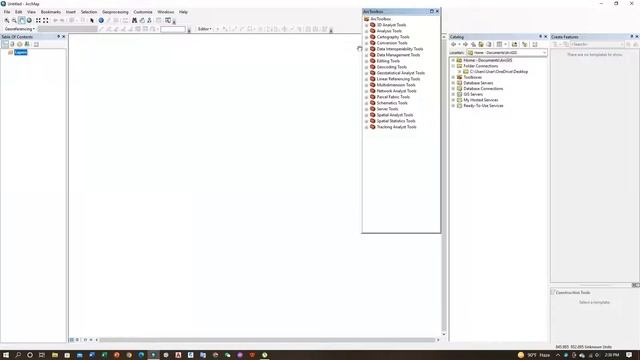This screenshot has width=640, height=360.
Task: Open the Edit menu
Action: (19, 12)
